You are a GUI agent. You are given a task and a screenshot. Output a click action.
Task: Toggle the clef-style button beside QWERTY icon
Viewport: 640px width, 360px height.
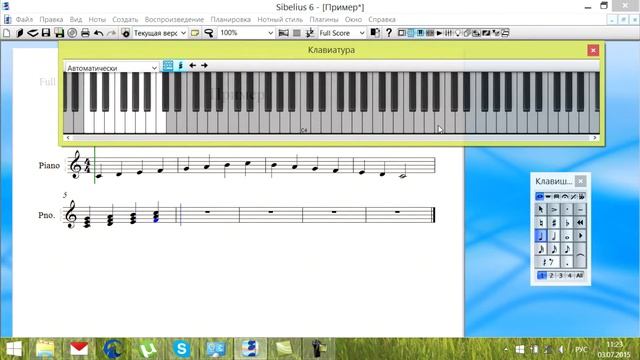[180, 66]
